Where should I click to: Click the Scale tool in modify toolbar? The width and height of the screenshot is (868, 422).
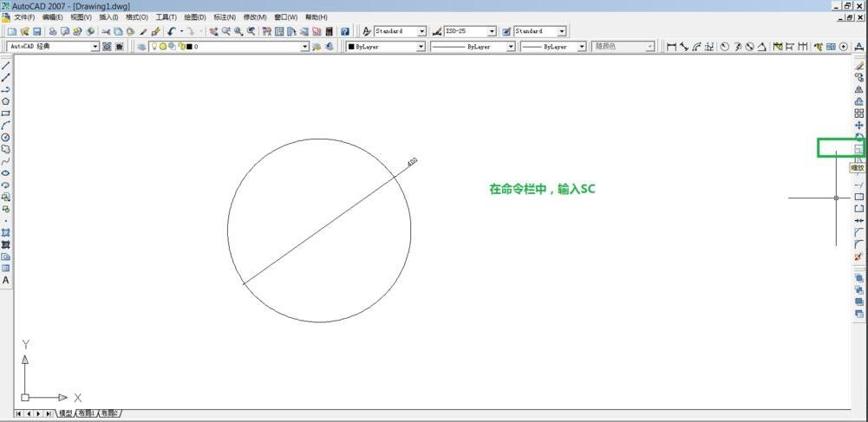858,149
